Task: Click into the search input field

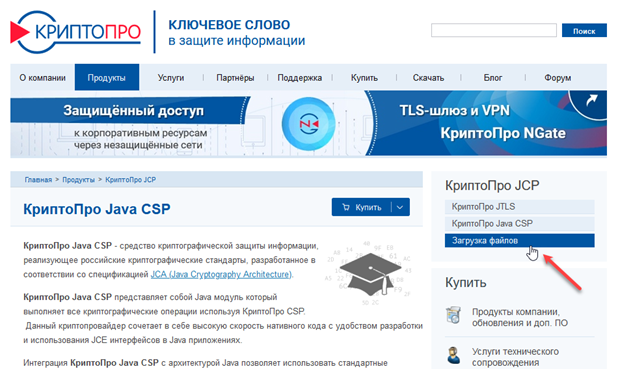Action: pos(493,30)
